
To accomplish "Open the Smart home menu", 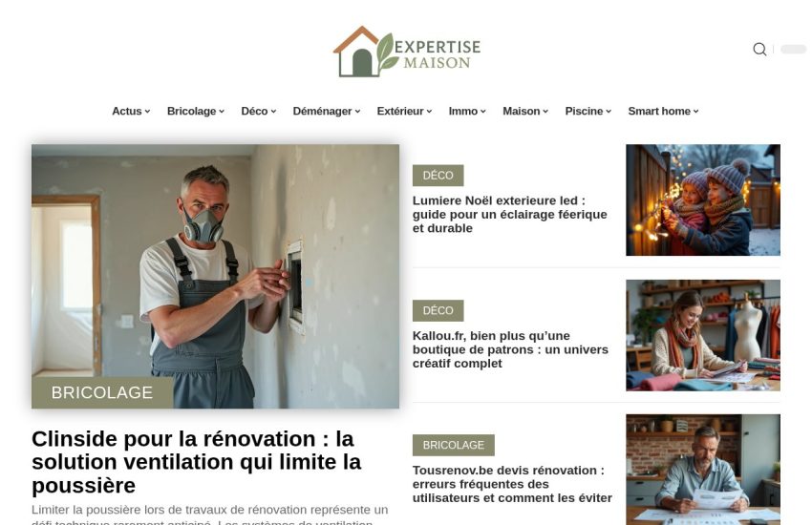I will (663, 112).
